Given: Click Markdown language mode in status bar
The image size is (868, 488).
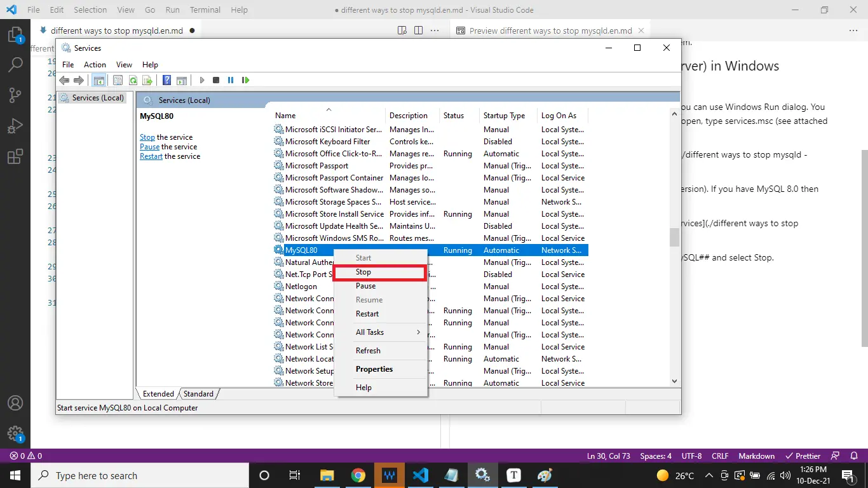Looking at the screenshot, I should tap(756, 456).
